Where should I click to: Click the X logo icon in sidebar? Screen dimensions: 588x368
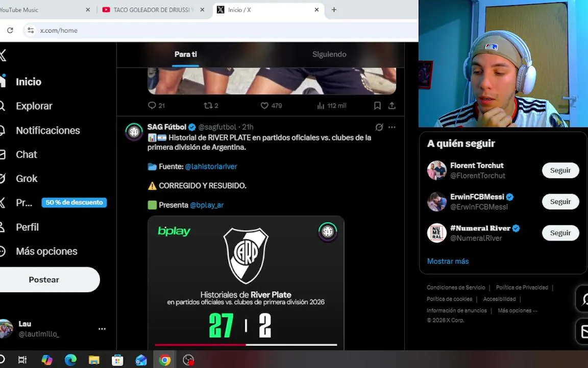click(x=3, y=56)
